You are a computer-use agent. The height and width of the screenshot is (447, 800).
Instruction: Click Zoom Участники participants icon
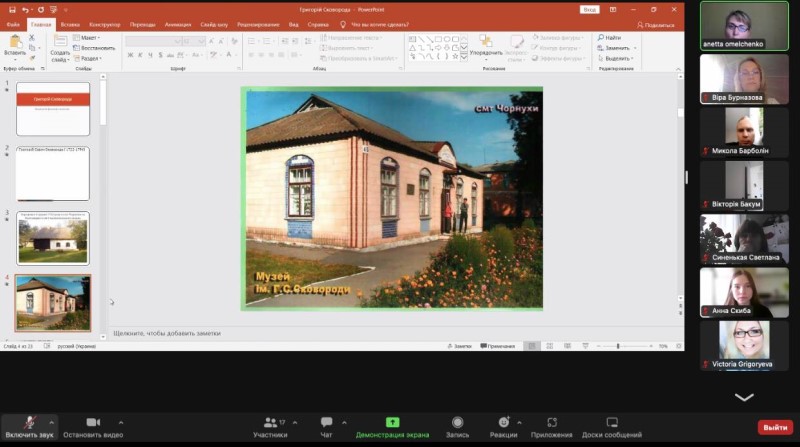click(x=270, y=423)
